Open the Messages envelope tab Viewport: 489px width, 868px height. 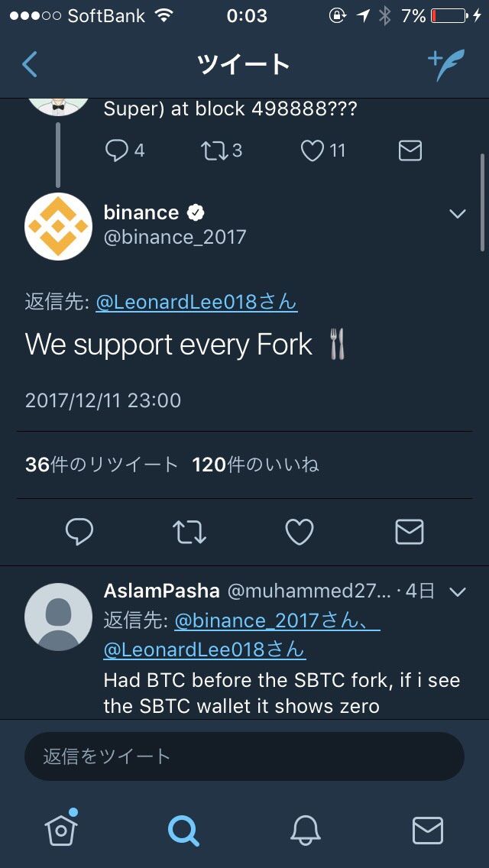(427, 829)
